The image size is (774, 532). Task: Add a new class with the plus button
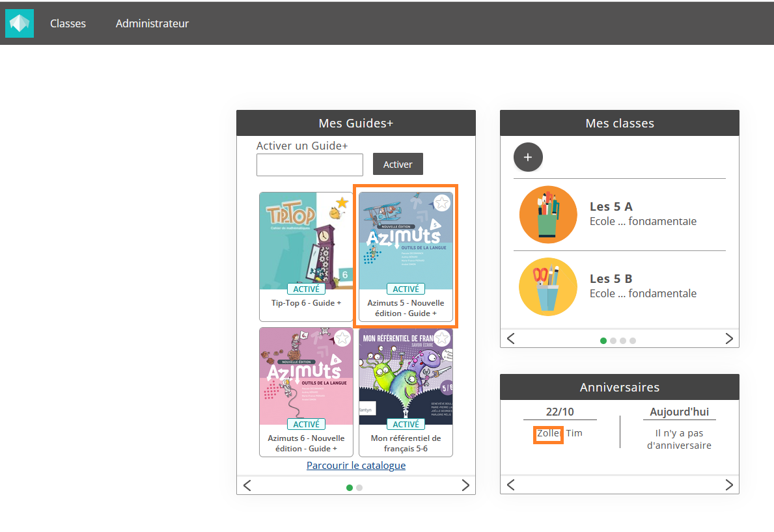[528, 157]
